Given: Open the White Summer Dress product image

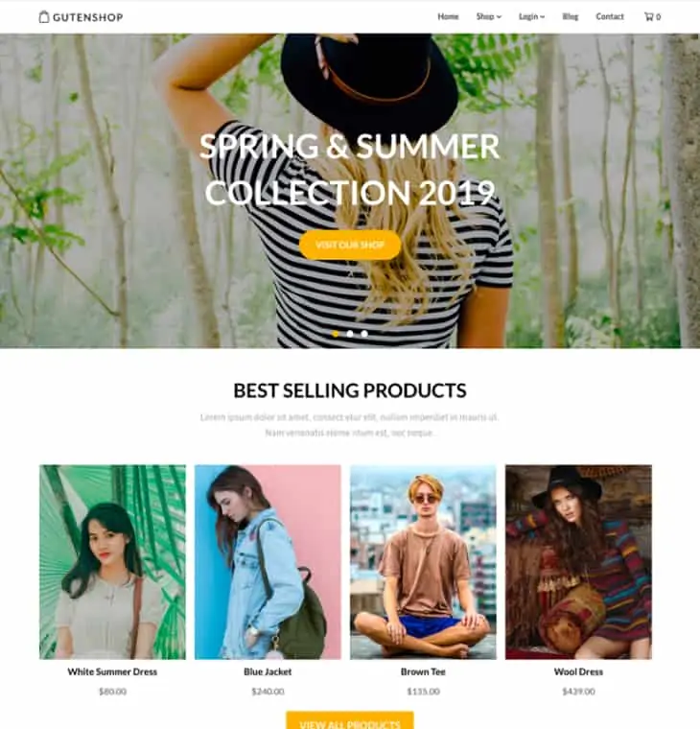Looking at the screenshot, I should (112, 562).
